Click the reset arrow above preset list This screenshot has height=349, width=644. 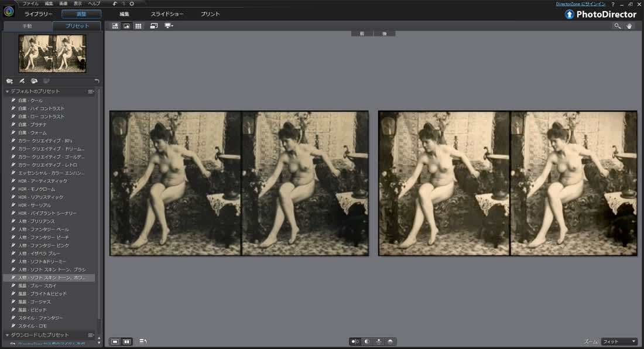(97, 81)
